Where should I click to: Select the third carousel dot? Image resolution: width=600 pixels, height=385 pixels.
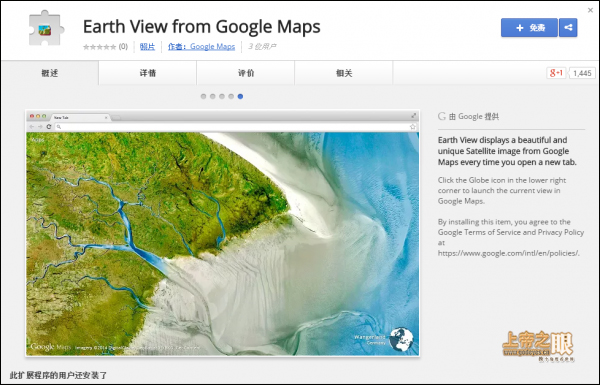pos(222,96)
